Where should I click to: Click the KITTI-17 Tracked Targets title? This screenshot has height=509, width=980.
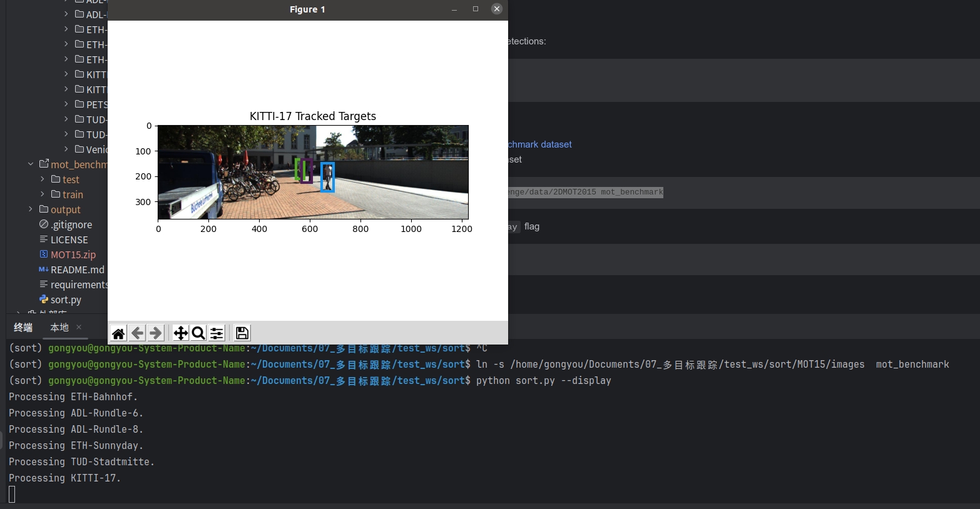[313, 116]
